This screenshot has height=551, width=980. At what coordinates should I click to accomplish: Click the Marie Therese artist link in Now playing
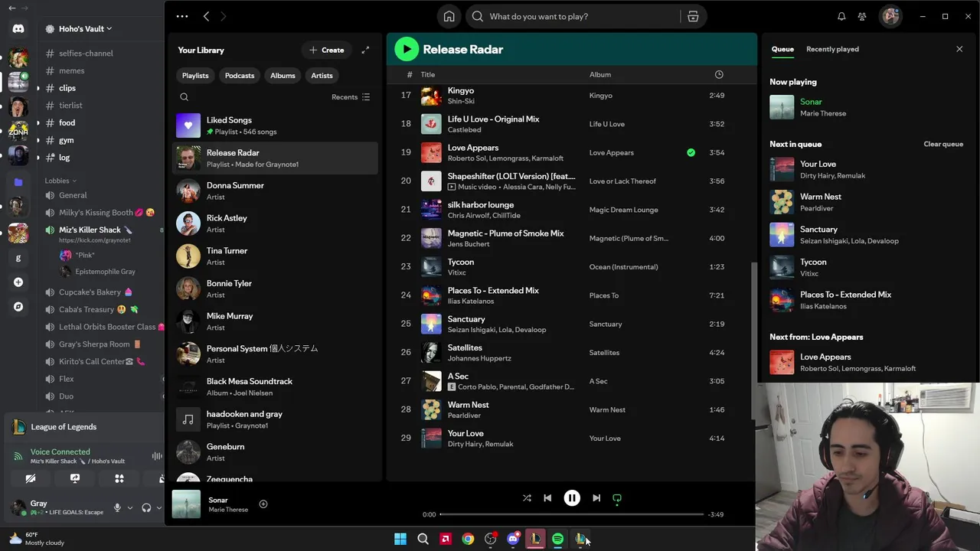(823, 113)
